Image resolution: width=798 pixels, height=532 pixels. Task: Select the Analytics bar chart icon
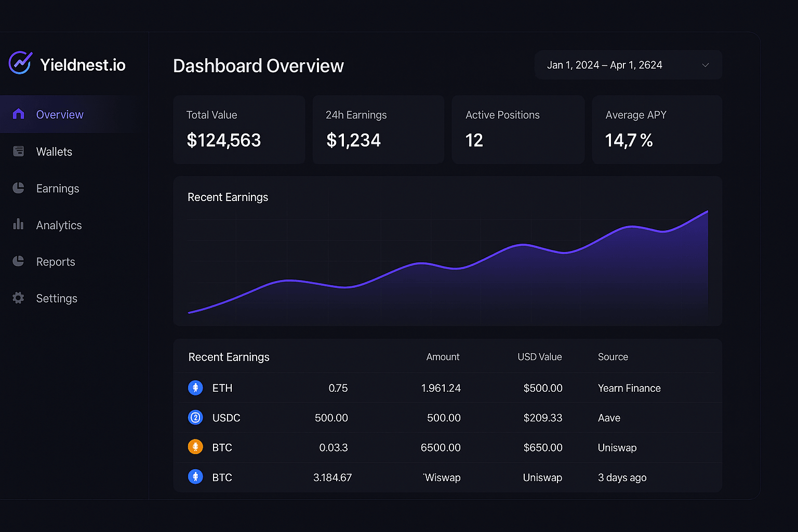point(19,225)
